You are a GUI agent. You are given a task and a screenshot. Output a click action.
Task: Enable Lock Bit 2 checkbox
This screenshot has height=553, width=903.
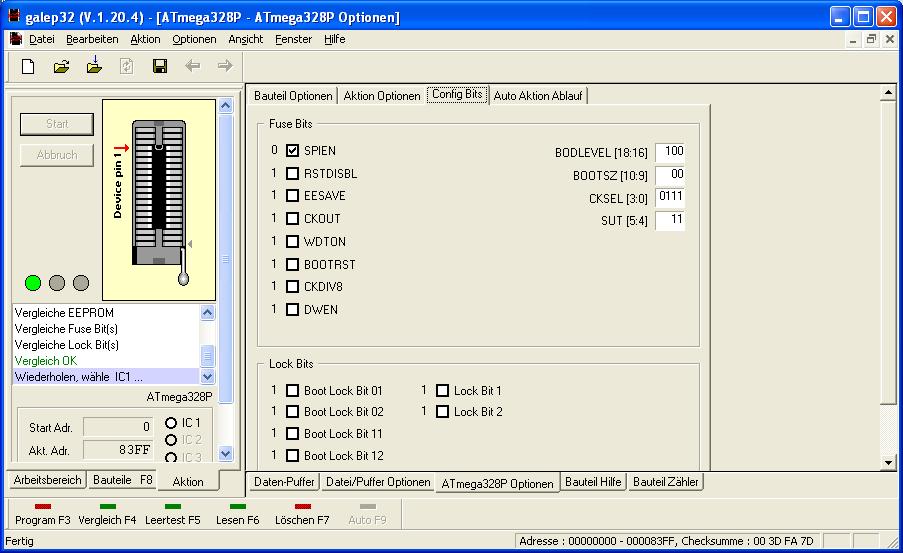[x=442, y=412]
